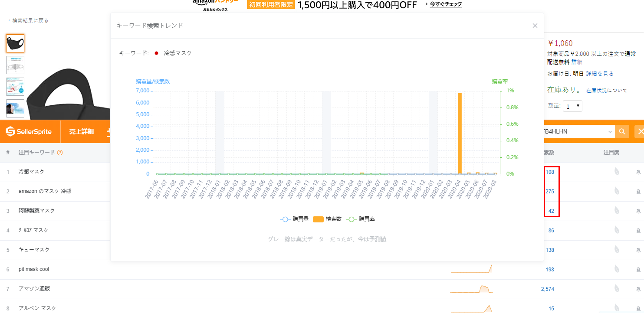Click keyword アルペン マスク

37,308
